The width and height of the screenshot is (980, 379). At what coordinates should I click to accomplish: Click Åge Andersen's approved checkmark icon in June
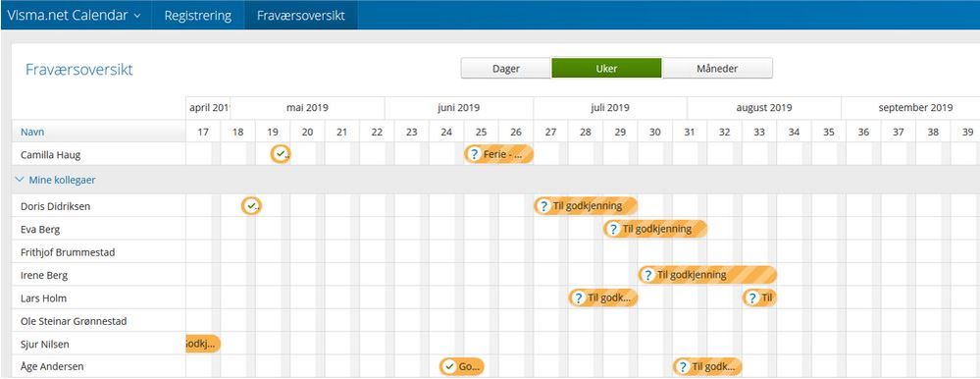pyautogui.click(x=448, y=366)
